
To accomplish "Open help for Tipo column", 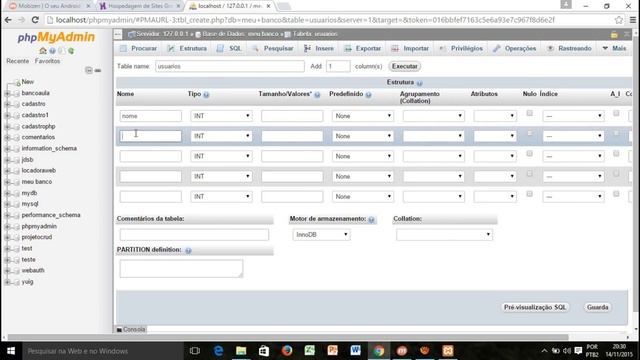I will (x=206, y=95).
